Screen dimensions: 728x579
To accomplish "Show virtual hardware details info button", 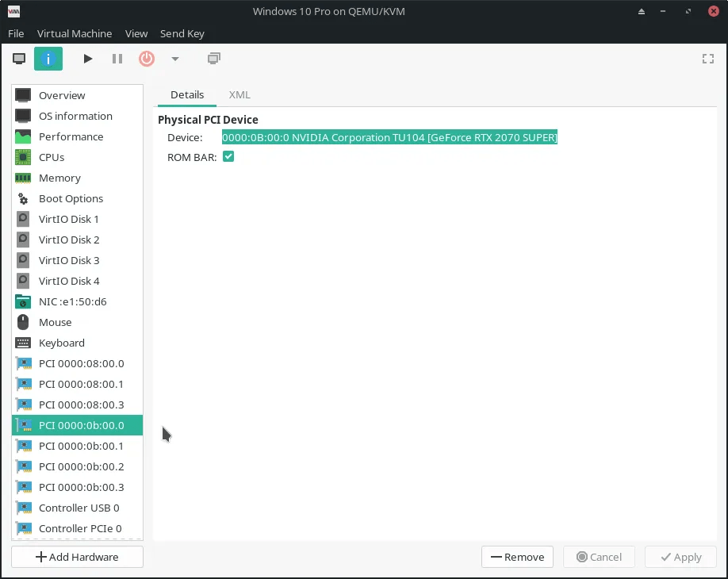I will (x=48, y=59).
